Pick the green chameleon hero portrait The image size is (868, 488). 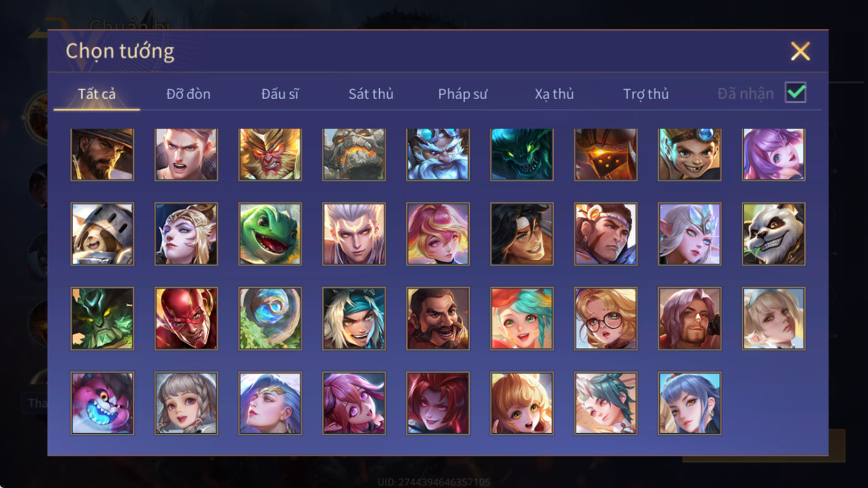(x=270, y=234)
